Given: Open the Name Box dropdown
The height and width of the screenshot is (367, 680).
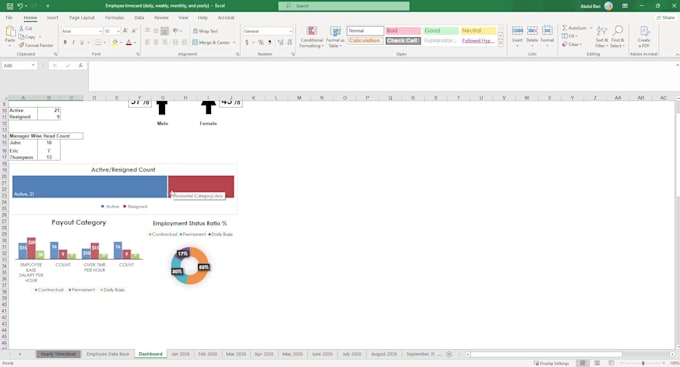Looking at the screenshot, I should (33, 66).
